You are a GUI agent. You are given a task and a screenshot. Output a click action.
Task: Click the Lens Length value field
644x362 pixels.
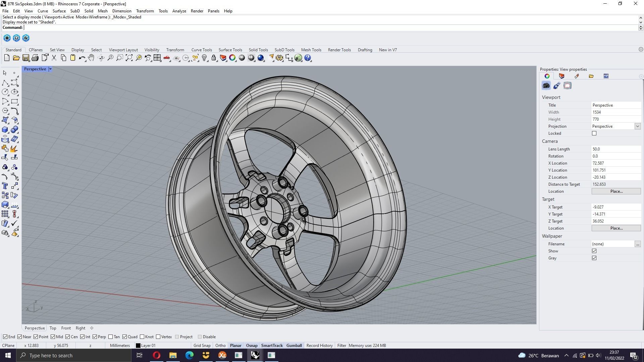[616, 149]
